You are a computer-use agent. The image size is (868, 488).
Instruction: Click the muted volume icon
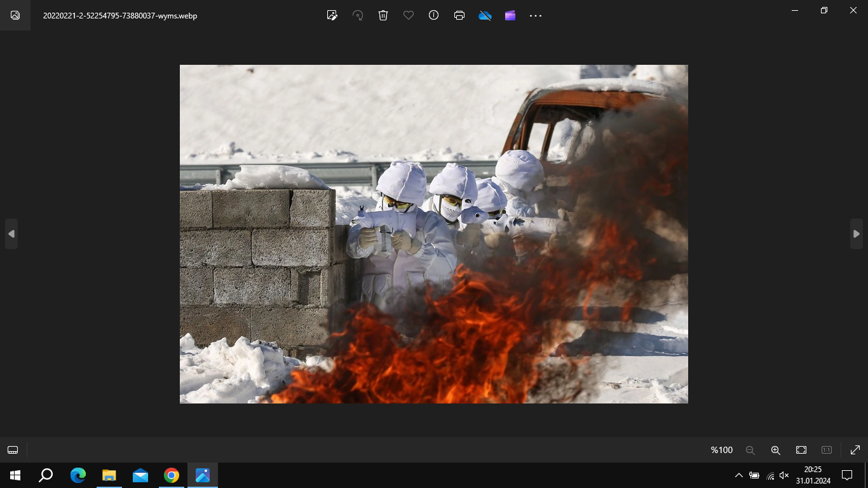coord(784,475)
